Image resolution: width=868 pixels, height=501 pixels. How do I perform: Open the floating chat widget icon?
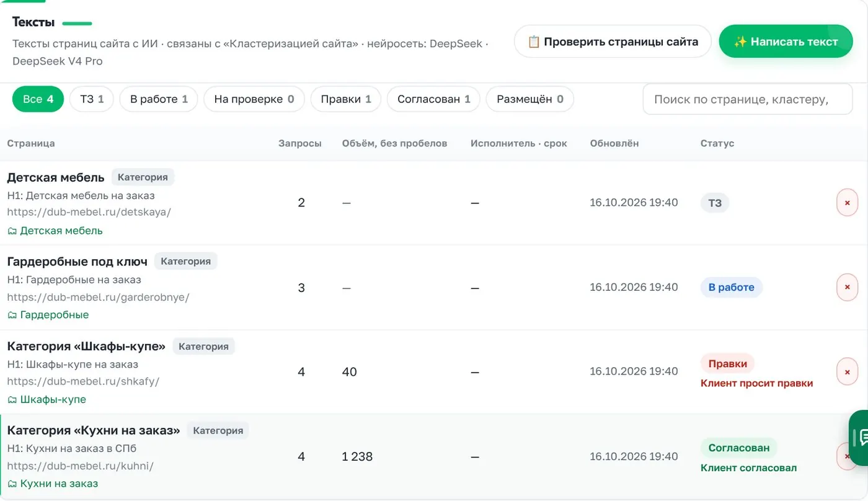[x=859, y=437]
